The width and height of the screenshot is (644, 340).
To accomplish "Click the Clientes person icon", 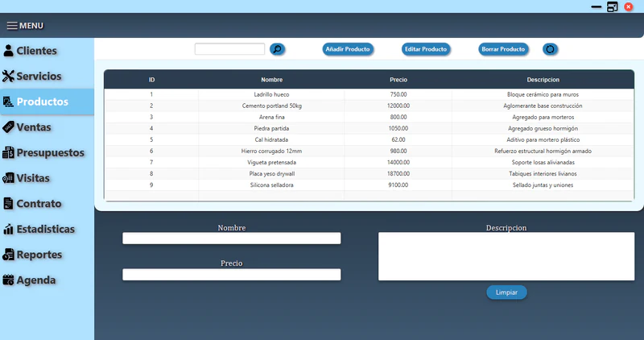I will (8, 51).
